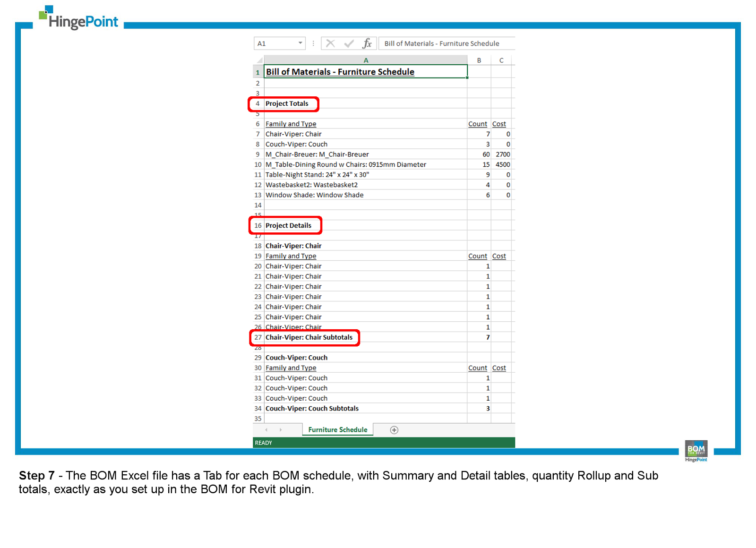Click the READY status bar
Screen dimensions: 756x548
(x=263, y=443)
